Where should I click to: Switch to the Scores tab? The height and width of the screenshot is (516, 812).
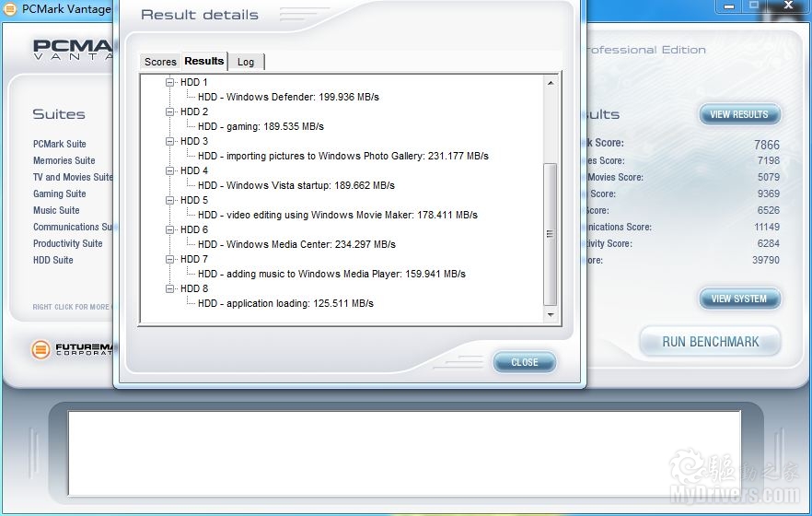click(x=160, y=62)
